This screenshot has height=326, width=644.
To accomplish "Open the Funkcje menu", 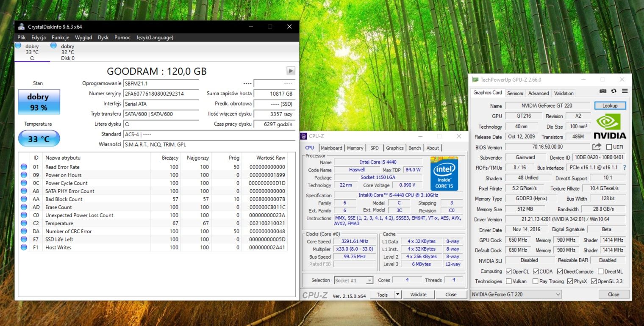I will (61, 37).
